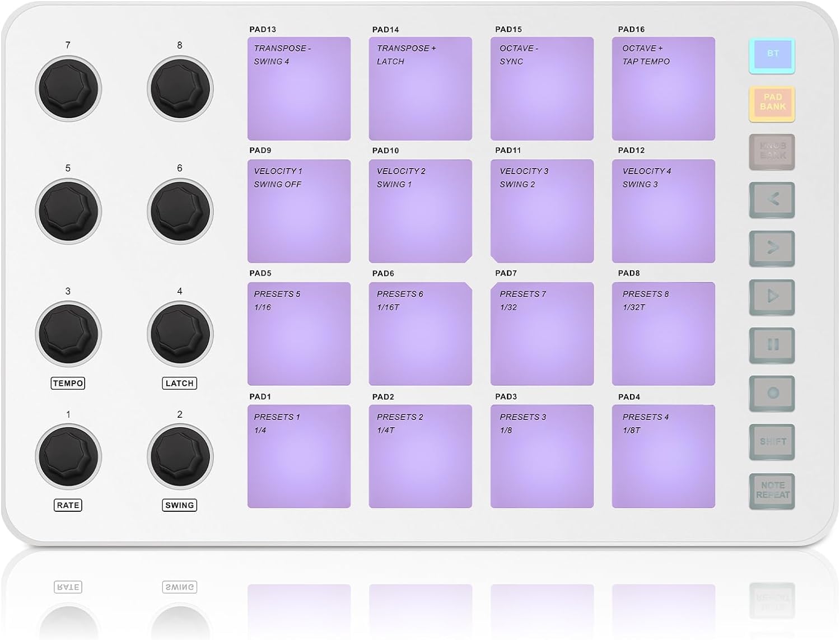The image size is (840, 640).
Task: Hit the pause button
Action: point(772,344)
